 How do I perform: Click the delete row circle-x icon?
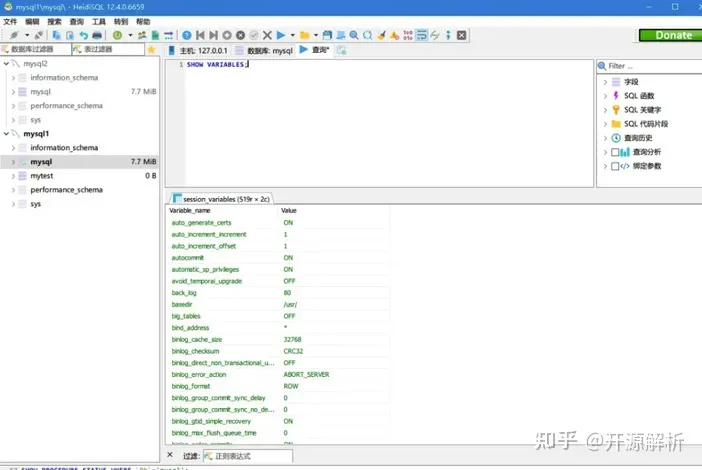[240, 35]
